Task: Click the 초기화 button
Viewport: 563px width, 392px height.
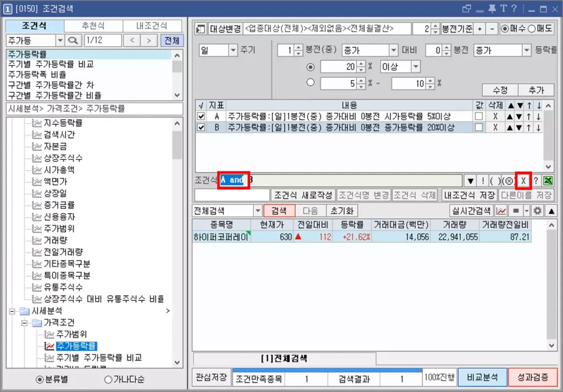Action: pyautogui.click(x=342, y=211)
